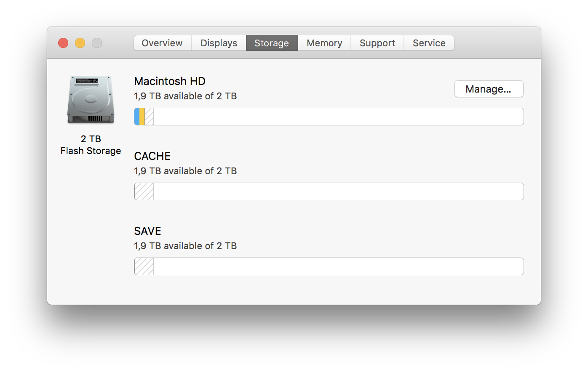
Task: Open the Overview tab
Action: (x=163, y=43)
